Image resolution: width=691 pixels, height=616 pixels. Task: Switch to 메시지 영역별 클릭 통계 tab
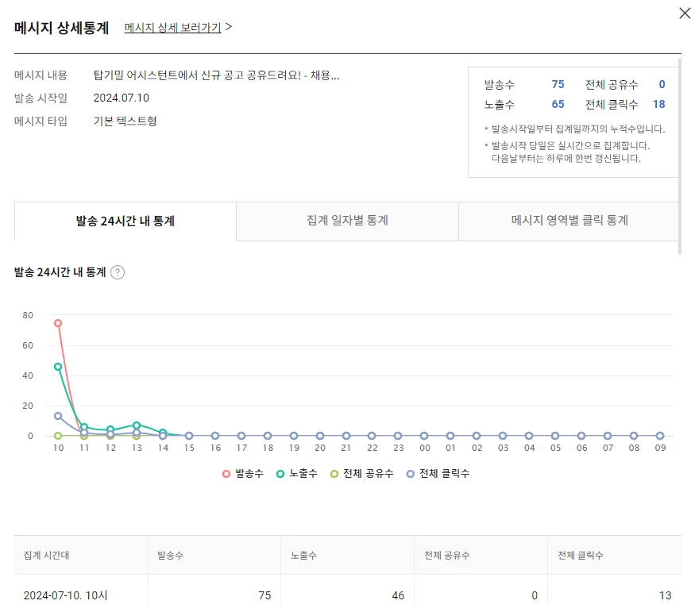coord(569,221)
